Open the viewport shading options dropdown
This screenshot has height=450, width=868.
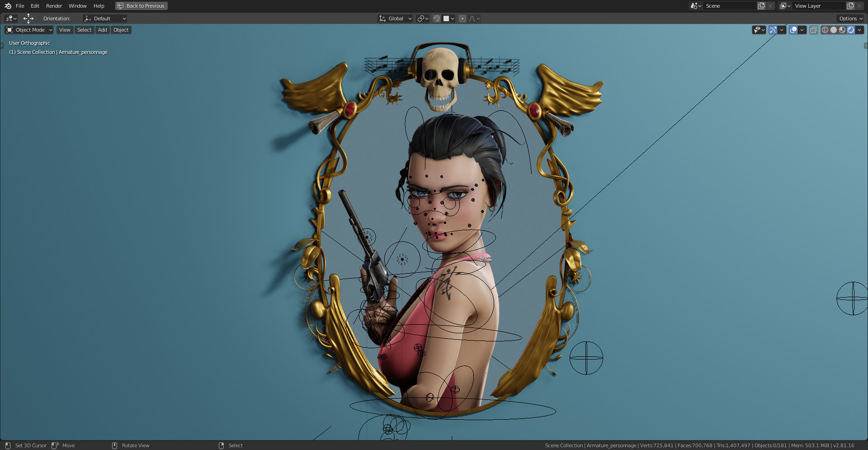pos(859,30)
